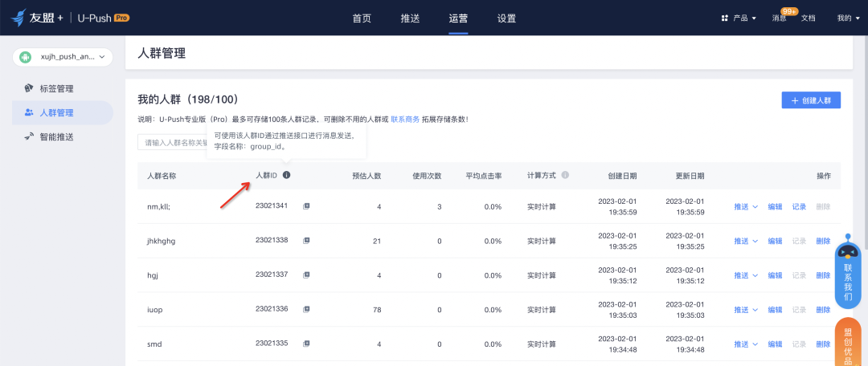The width and height of the screenshot is (868, 366).
Task: Click 编辑 for iuop row
Action: pyautogui.click(x=775, y=310)
